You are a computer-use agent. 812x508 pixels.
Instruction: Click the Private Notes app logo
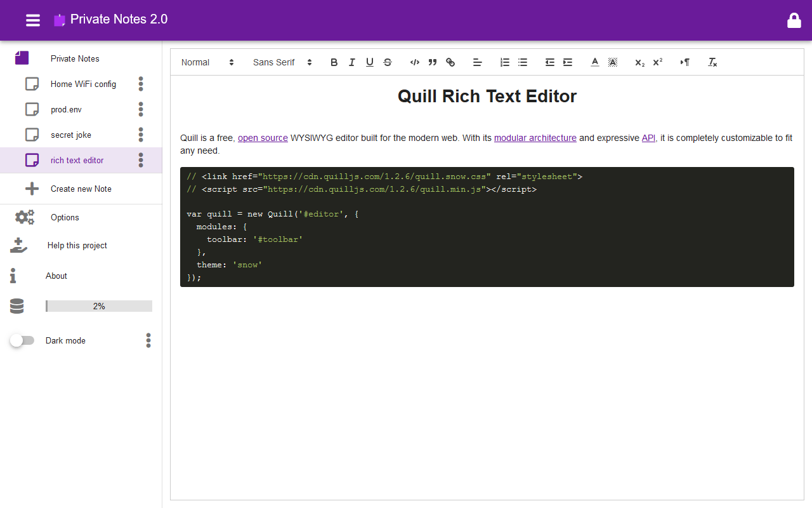click(60, 20)
